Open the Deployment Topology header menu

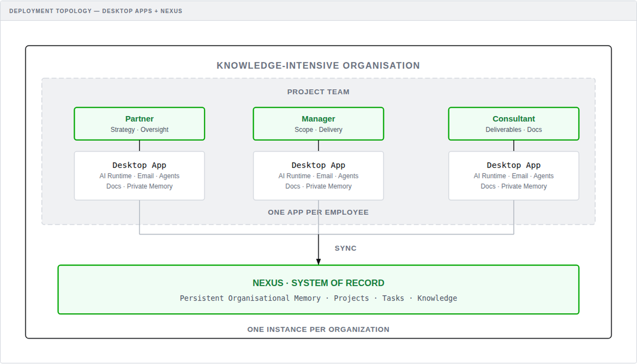[x=96, y=11]
